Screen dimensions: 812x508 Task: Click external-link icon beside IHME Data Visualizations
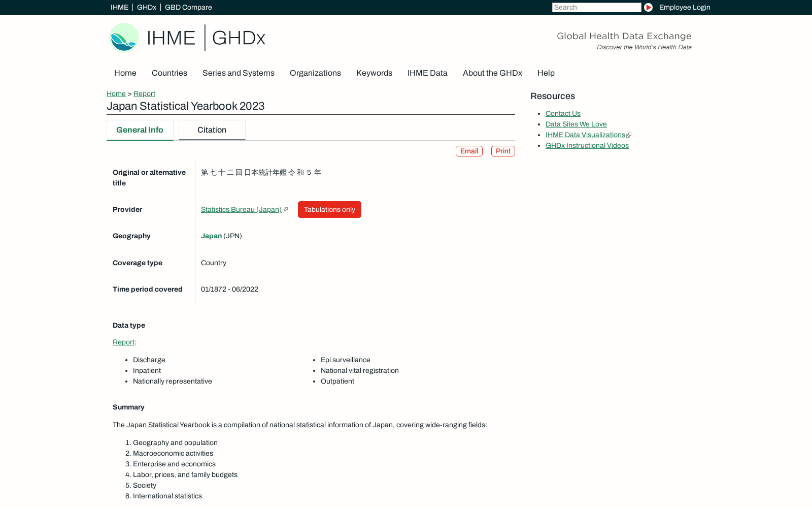click(629, 135)
